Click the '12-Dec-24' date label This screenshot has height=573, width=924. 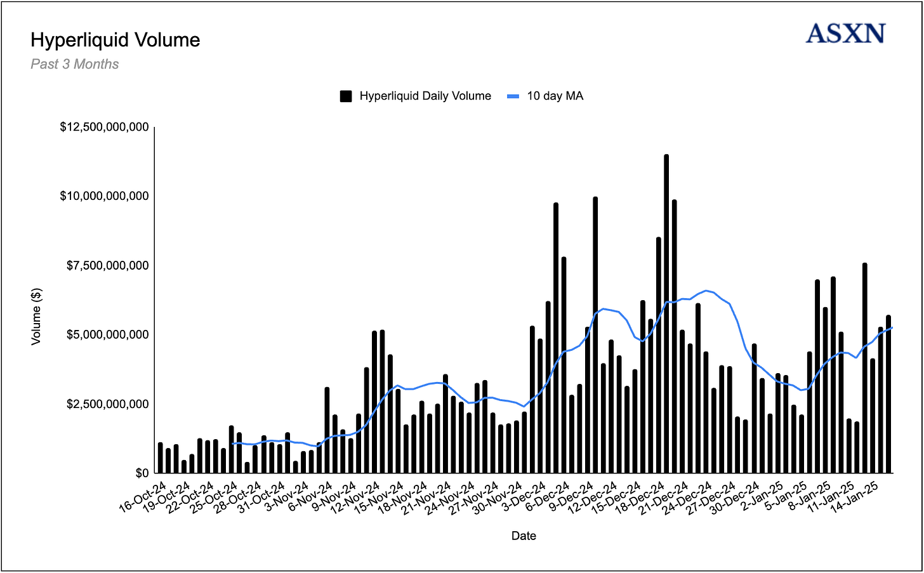click(x=593, y=497)
